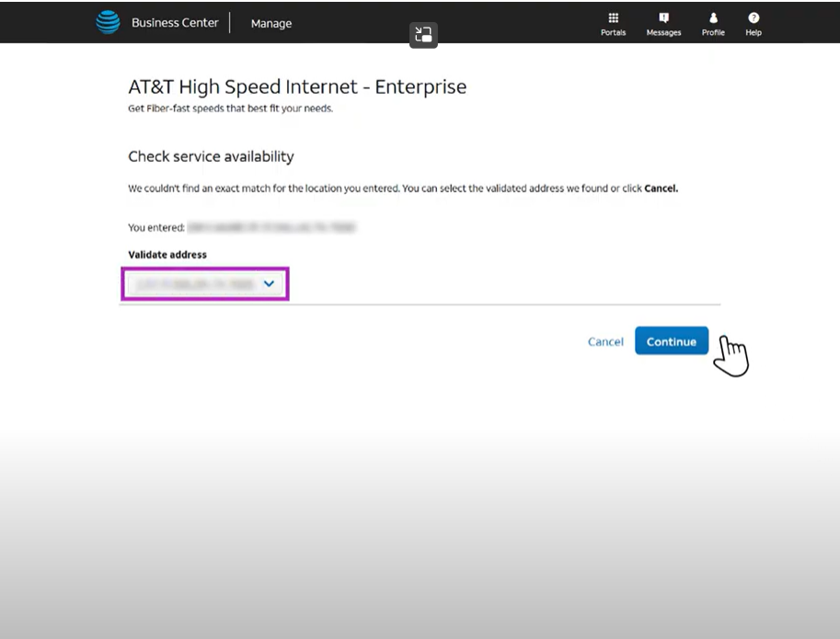
Task: Expand the Validate address dropdown
Action: 205,284
